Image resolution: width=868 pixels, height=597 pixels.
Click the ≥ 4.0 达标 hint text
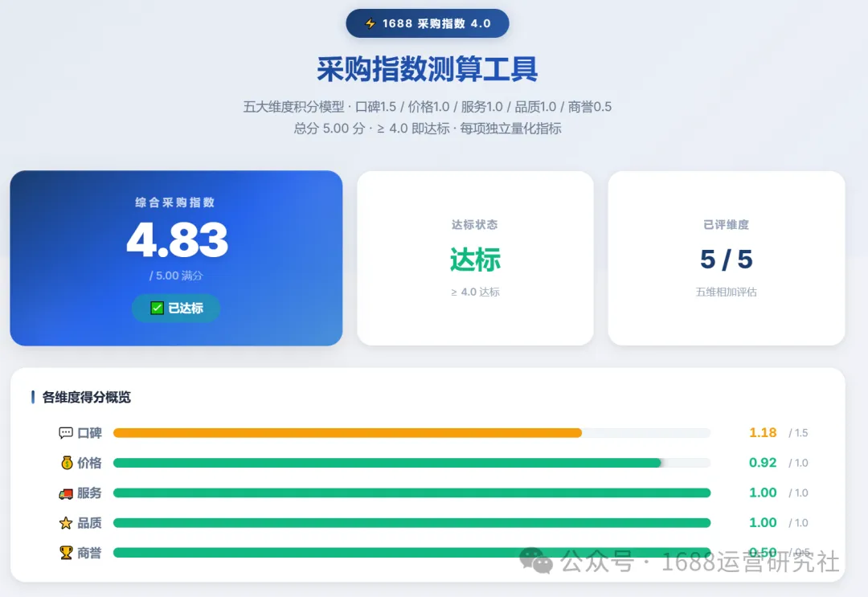tap(475, 292)
